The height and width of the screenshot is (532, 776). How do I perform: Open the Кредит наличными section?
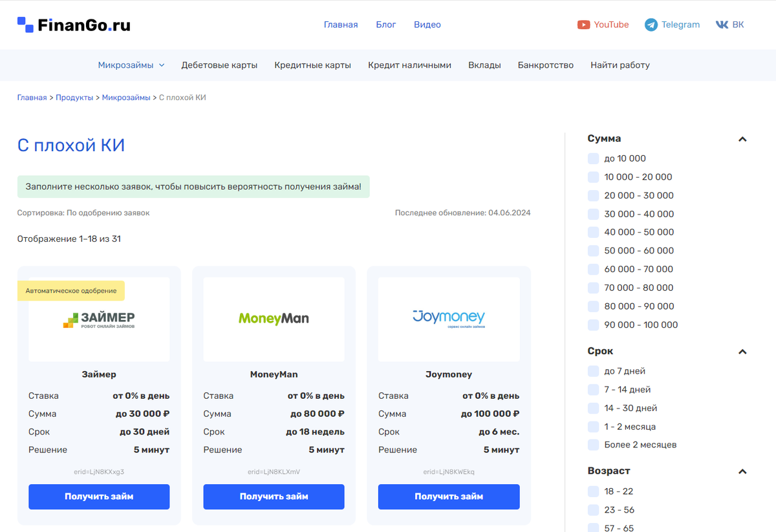[x=410, y=65]
